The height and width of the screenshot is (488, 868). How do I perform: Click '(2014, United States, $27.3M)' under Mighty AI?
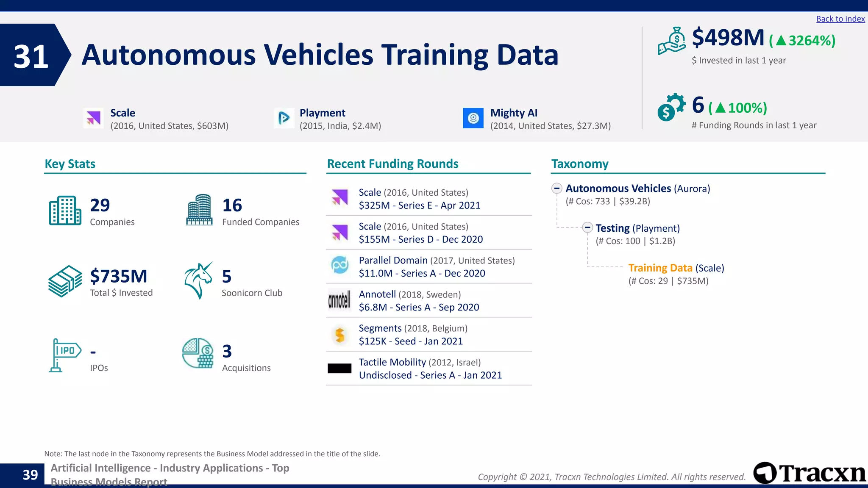click(551, 126)
